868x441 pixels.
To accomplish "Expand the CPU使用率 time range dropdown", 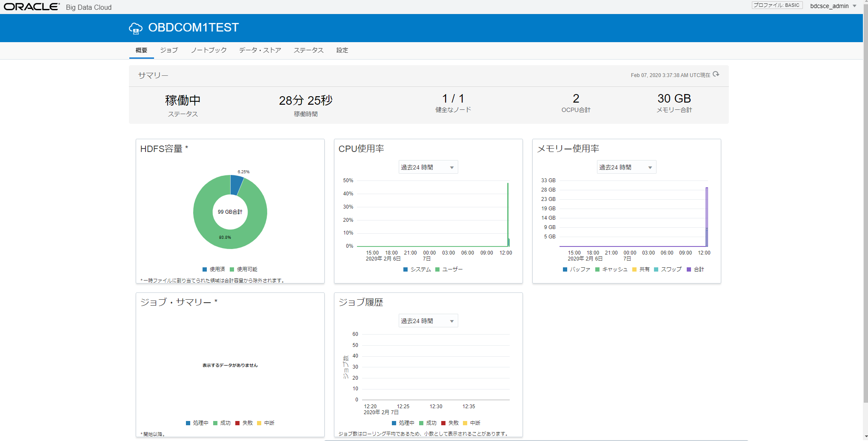I will (428, 167).
